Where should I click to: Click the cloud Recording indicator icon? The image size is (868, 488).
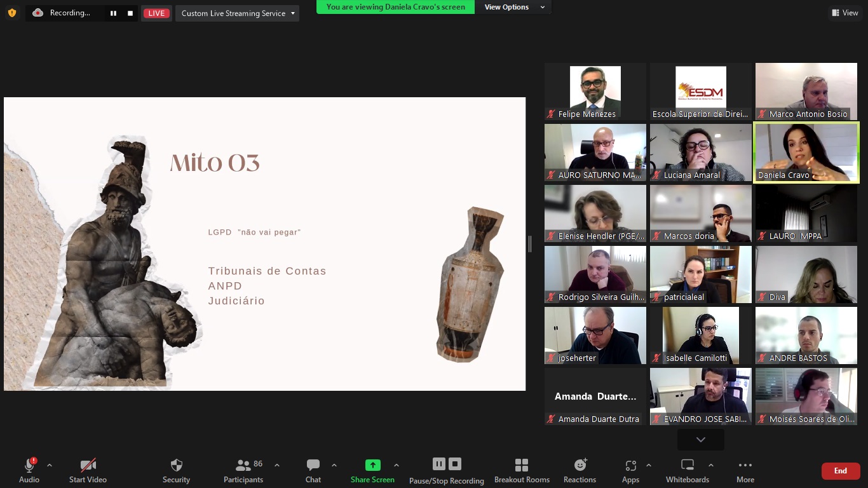(37, 13)
